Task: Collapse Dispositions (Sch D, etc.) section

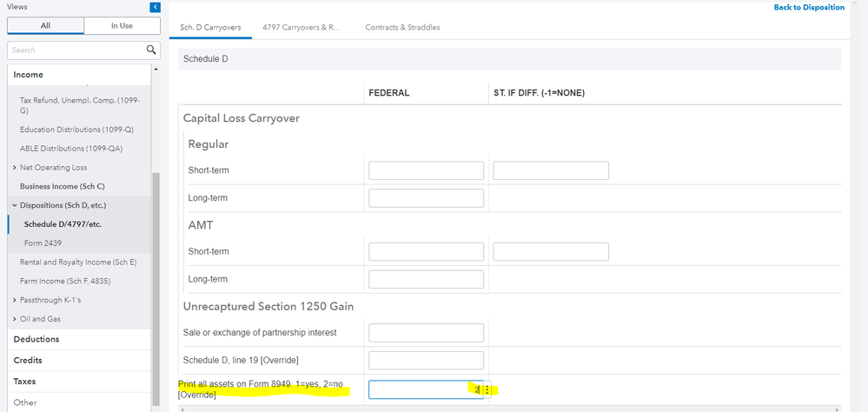Action: [x=15, y=205]
